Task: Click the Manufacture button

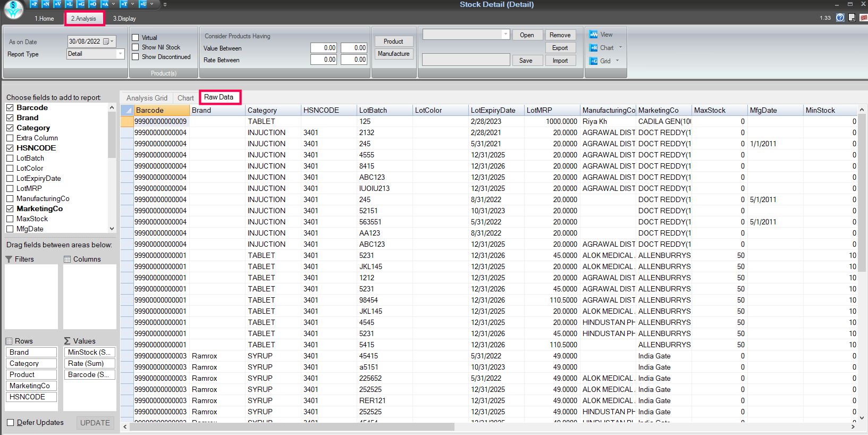Action: [x=393, y=54]
